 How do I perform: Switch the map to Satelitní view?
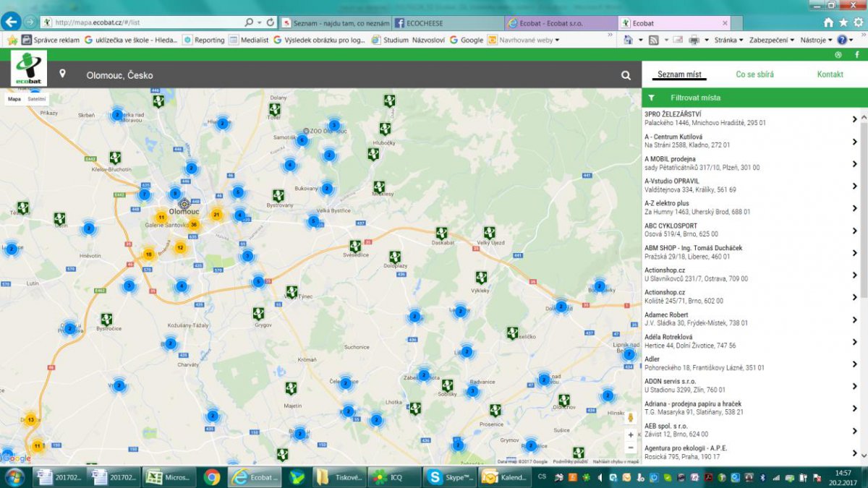(37, 99)
